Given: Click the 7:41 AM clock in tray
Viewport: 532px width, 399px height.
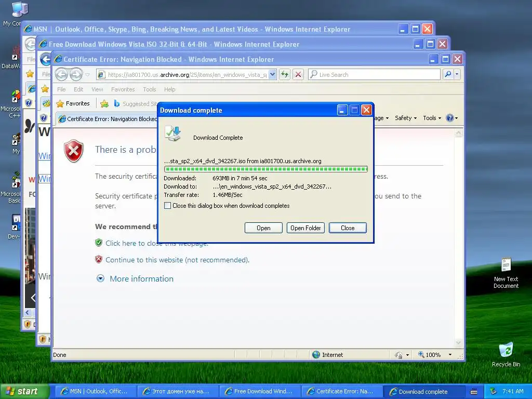Looking at the screenshot, I should (513, 391).
